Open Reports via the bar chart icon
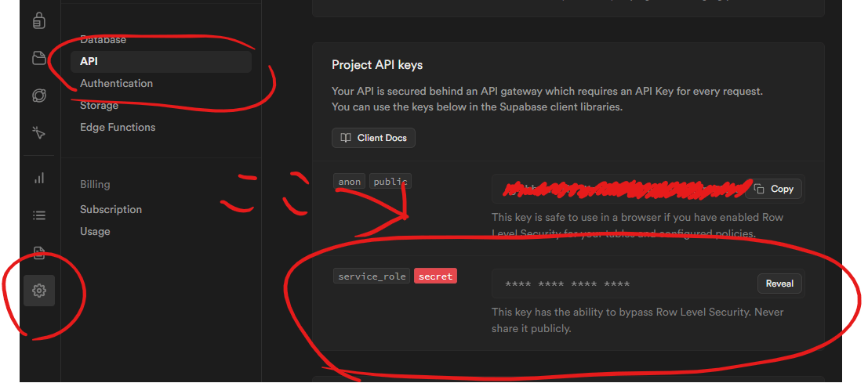 coord(38,178)
